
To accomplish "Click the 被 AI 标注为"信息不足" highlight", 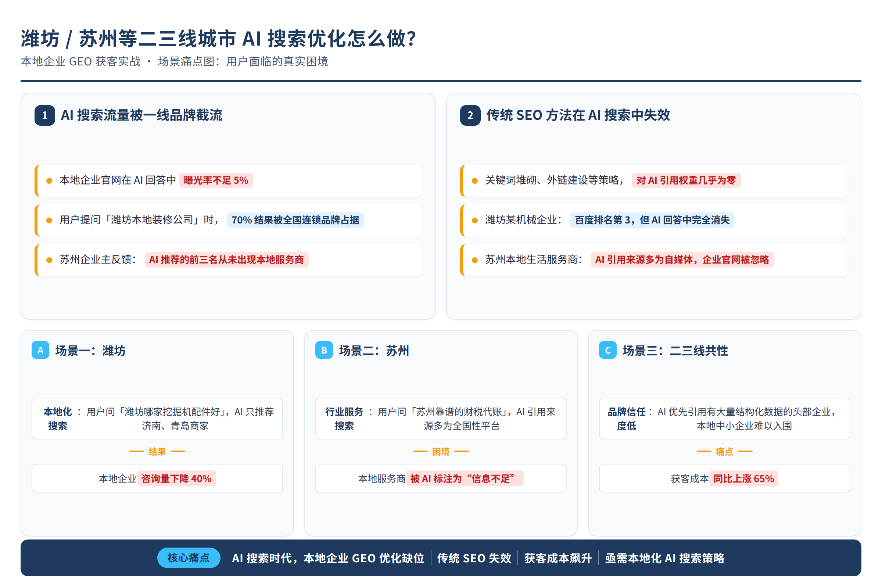I will point(465,478).
